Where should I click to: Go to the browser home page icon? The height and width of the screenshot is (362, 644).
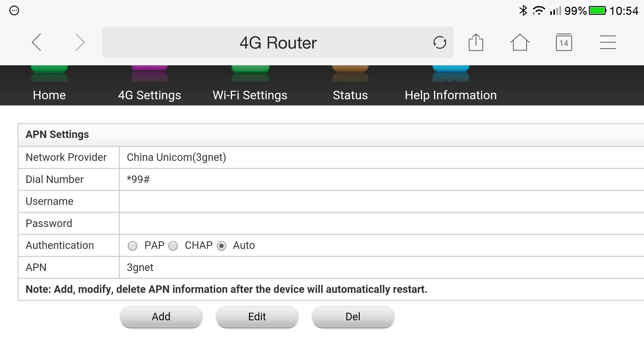pyautogui.click(x=520, y=42)
